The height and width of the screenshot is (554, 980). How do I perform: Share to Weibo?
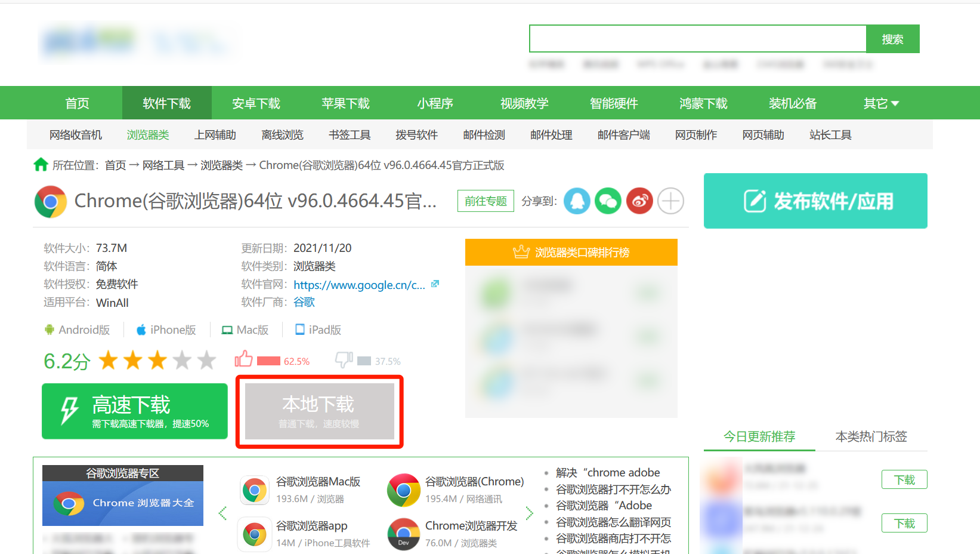(x=639, y=201)
